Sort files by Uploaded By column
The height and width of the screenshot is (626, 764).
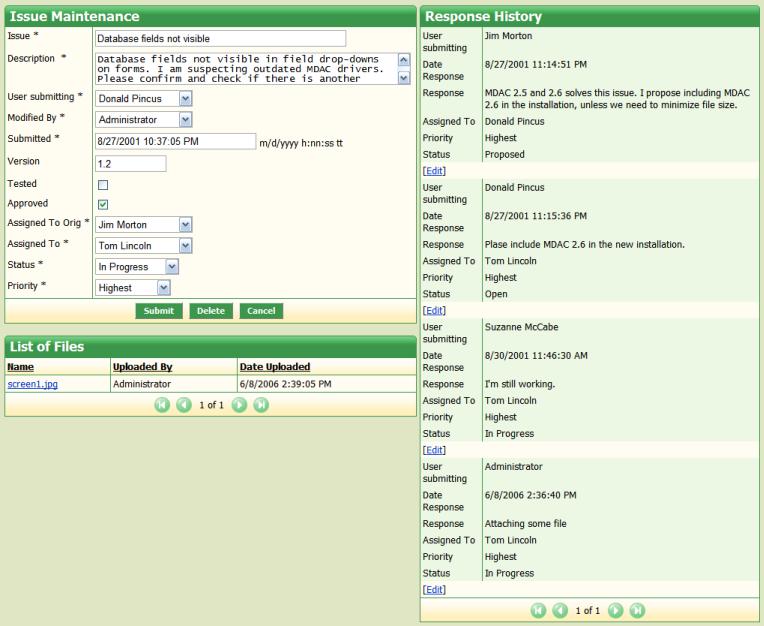click(142, 367)
